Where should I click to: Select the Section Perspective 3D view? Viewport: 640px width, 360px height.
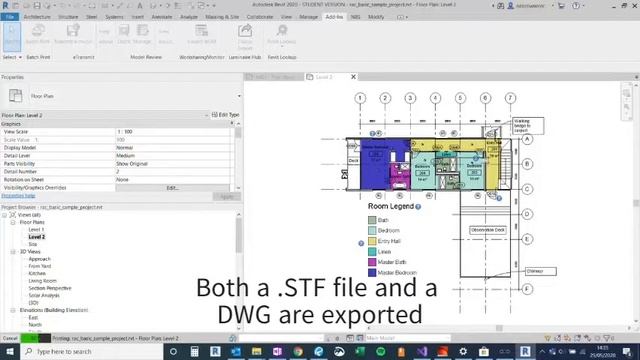tap(50, 288)
